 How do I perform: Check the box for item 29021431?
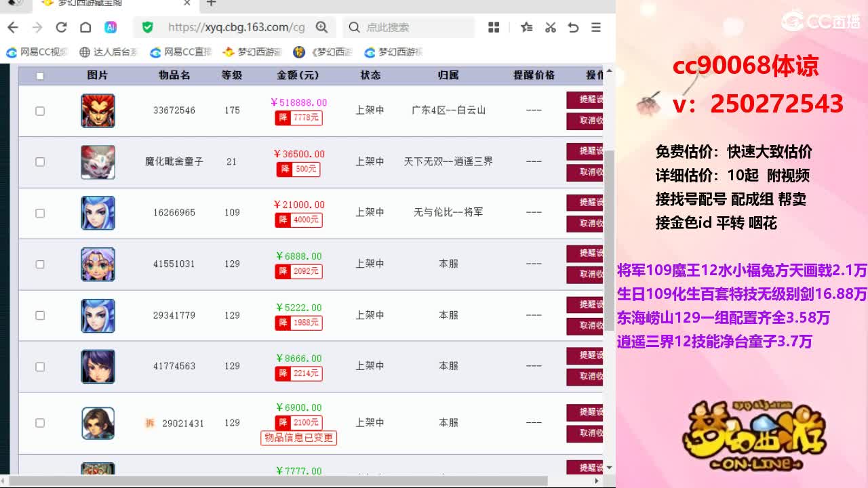click(40, 423)
